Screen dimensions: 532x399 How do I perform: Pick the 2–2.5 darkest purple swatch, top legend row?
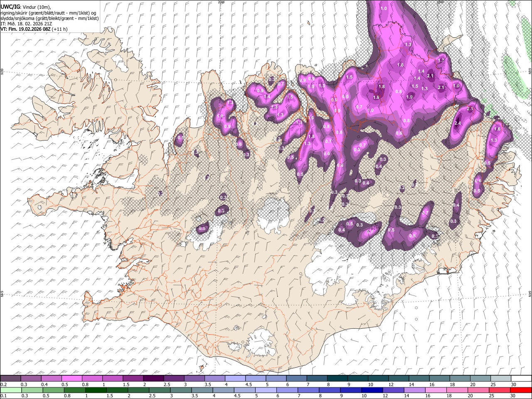pos(153,378)
